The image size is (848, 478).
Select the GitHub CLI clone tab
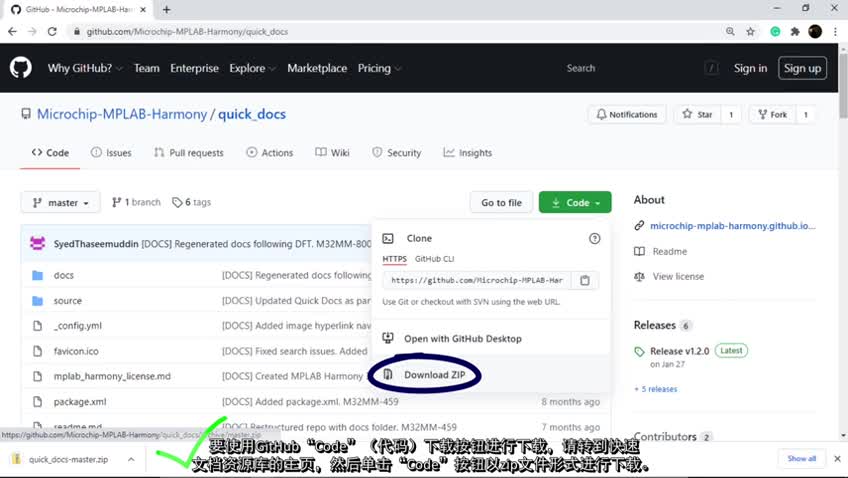coord(434,259)
